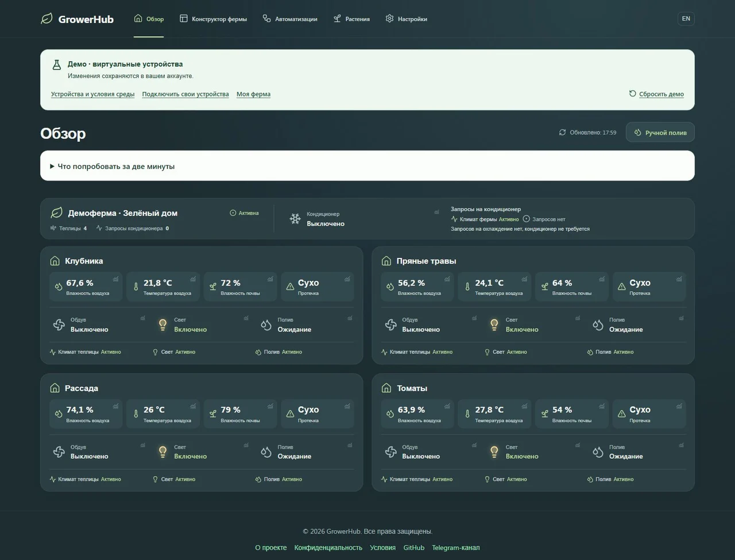Open chart icon beside Кондиционер status
This screenshot has width=735, height=560.
pos(436,212)
